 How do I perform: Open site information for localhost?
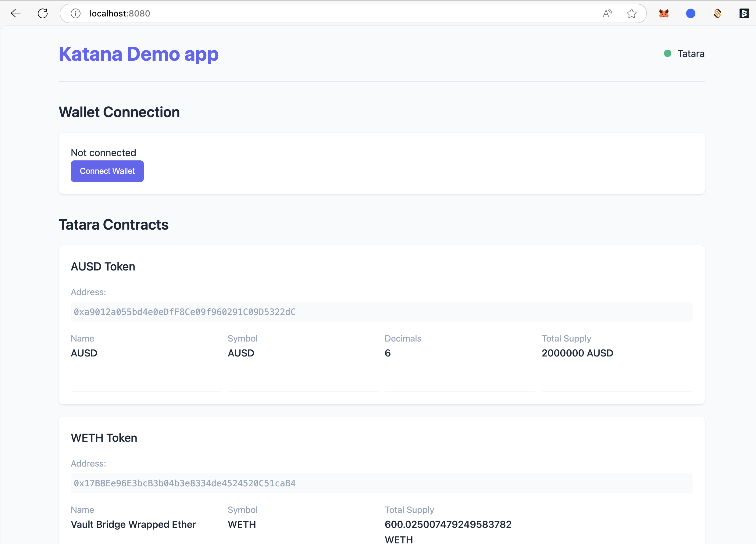click(75, 13)
